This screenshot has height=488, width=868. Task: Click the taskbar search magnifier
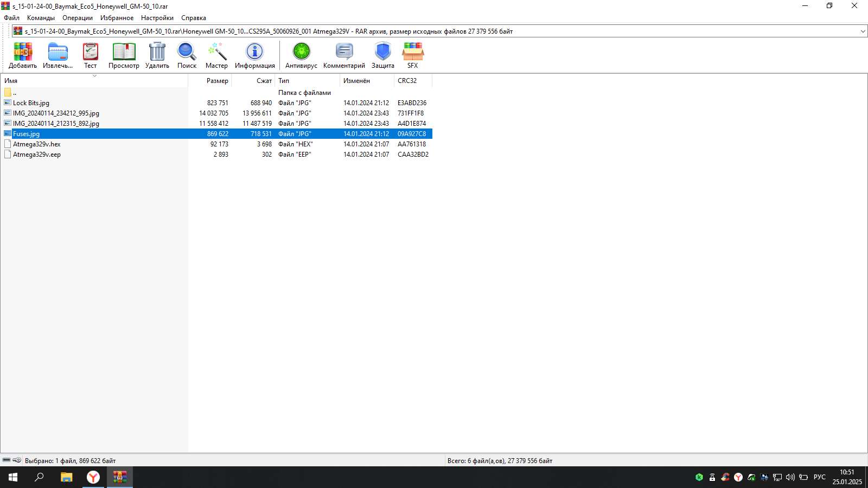(39, 477)
